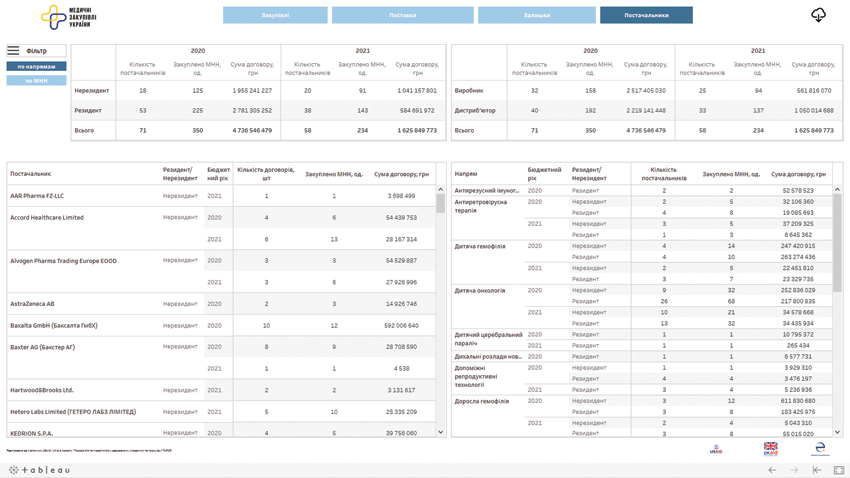Select Доросла гемофілія direction
Image resolution: width=850 pixels, height=478 pixels.
(481, 401)
